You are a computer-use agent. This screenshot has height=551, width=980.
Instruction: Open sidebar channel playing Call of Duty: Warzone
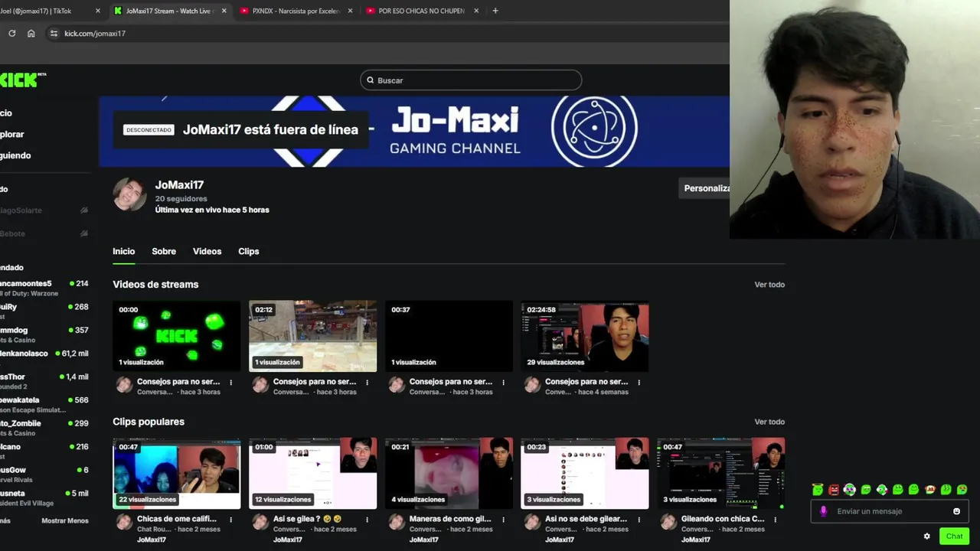coord(44,288)
